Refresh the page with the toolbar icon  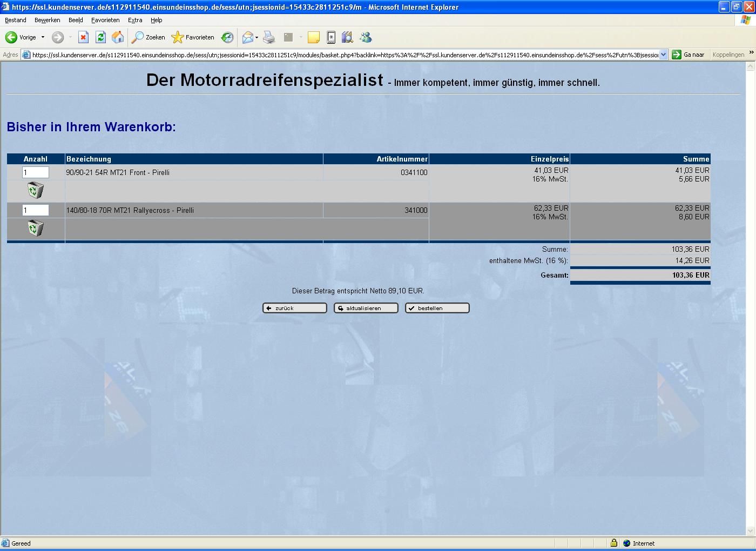point(100,37)
